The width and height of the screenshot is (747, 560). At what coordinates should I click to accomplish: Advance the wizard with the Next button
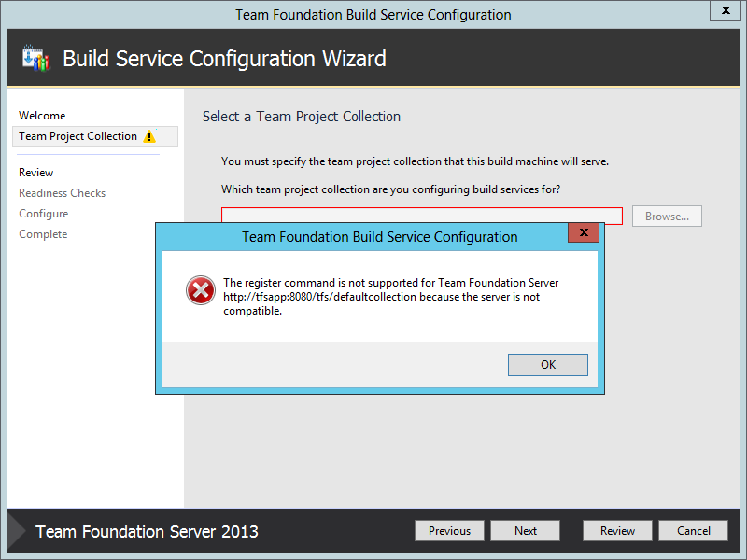pos(525,530)
